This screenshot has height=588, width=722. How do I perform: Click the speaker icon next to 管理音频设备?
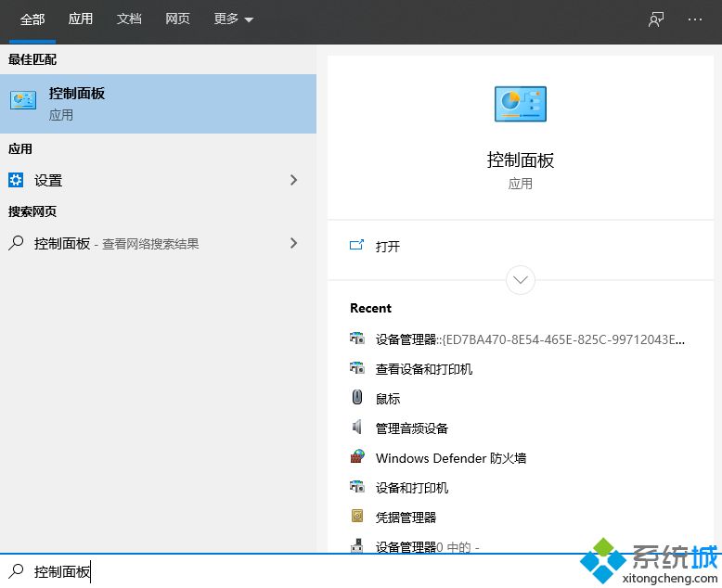tap(357, 427)
